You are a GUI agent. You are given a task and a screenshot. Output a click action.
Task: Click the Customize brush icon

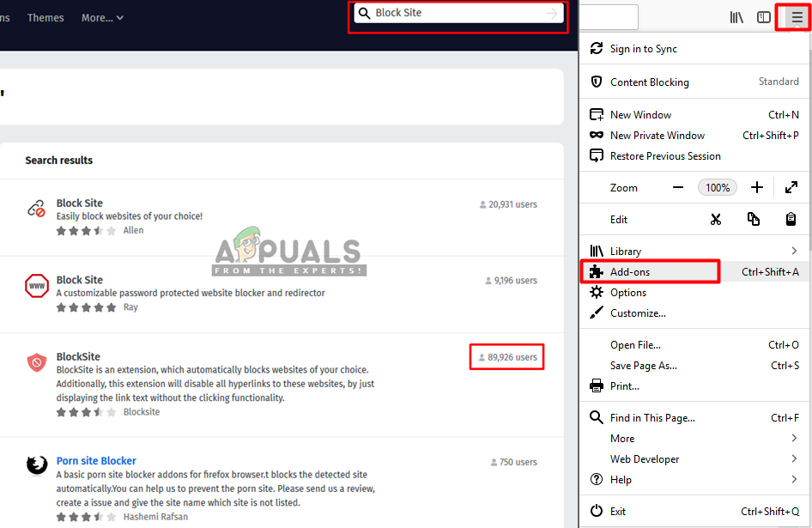596,313
